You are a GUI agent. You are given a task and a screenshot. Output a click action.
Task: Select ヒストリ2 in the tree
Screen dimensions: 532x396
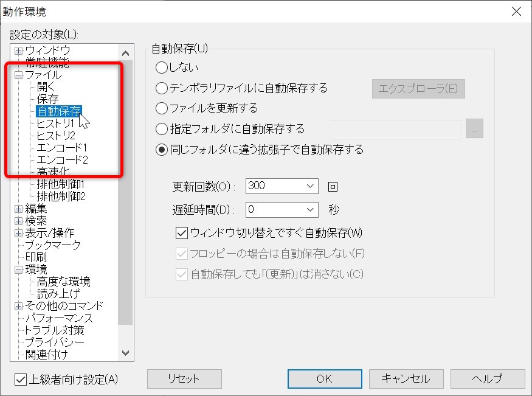point(56,136)
